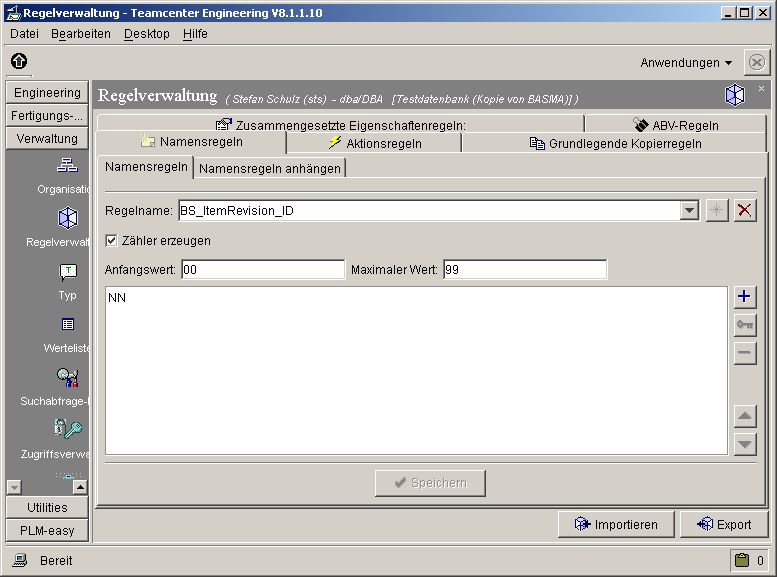Close the Regelverwaltung panel with small x
The width and height of the screenshot is (777, 577).
(761, 88)
